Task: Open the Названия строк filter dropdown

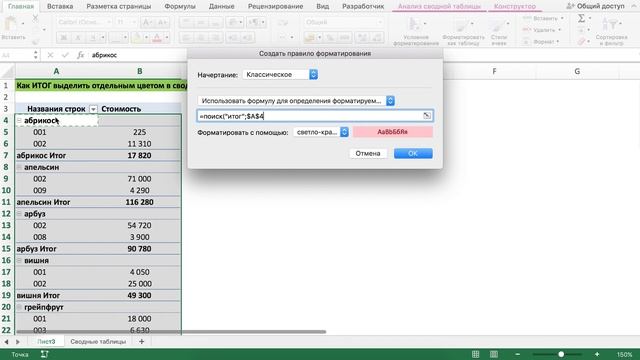Action: tap(93, 109)
